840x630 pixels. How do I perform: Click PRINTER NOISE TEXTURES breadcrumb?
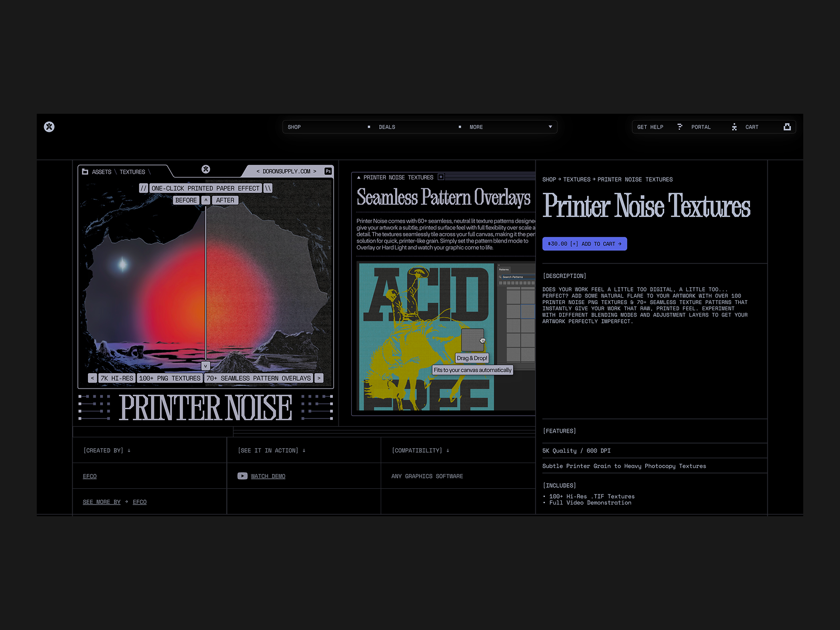pyautogui.click(x=635, y=180)
